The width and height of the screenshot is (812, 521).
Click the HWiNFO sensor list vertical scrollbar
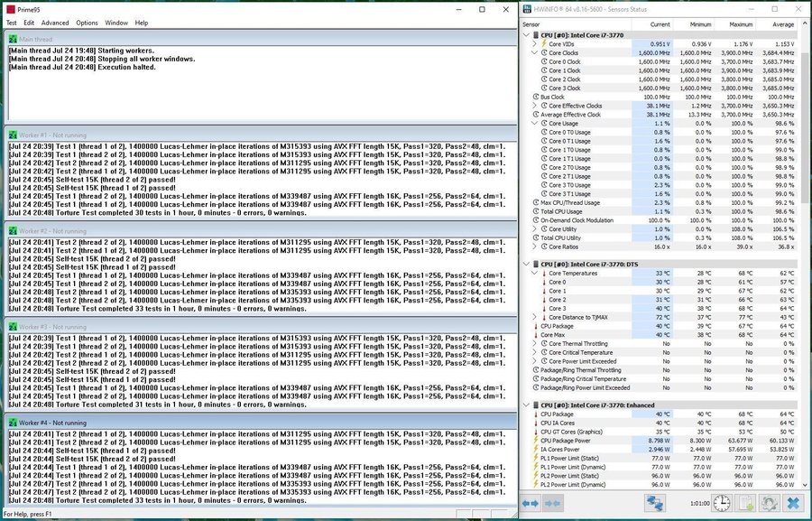coord(804,254)
